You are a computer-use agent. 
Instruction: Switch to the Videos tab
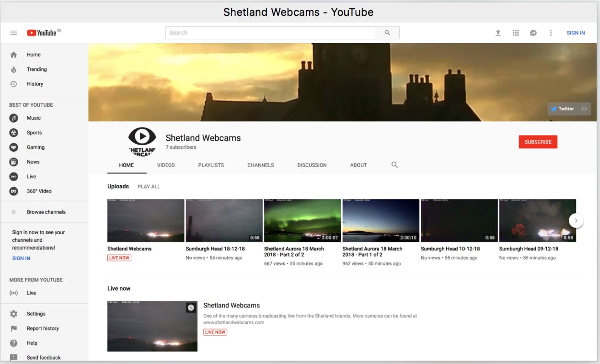tap(166, 165)
